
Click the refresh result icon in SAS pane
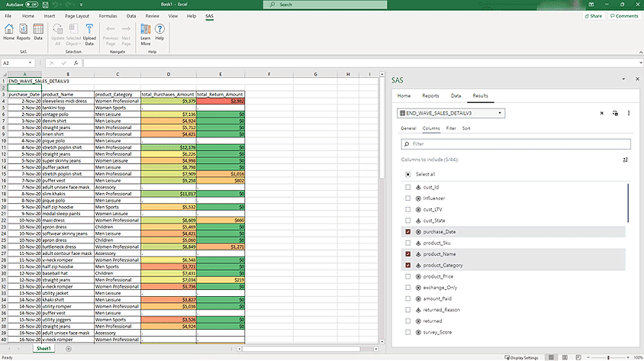[615, 113]
